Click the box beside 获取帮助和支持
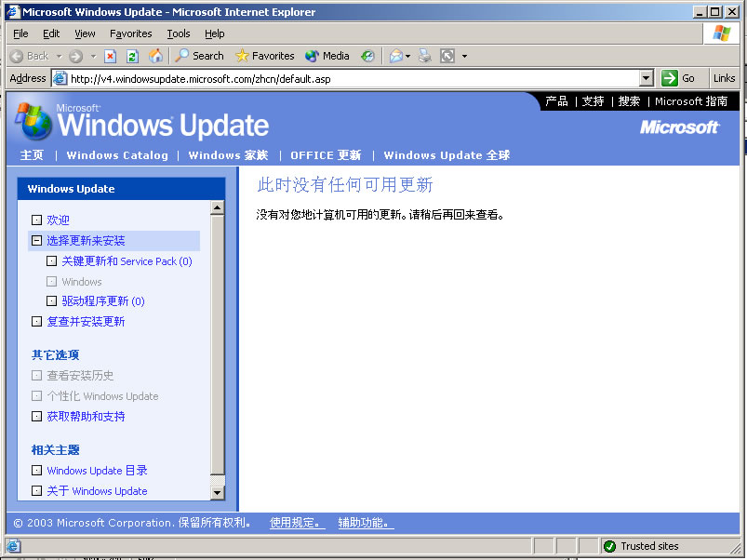Screen dimensions: 747x560 point(36,416)
